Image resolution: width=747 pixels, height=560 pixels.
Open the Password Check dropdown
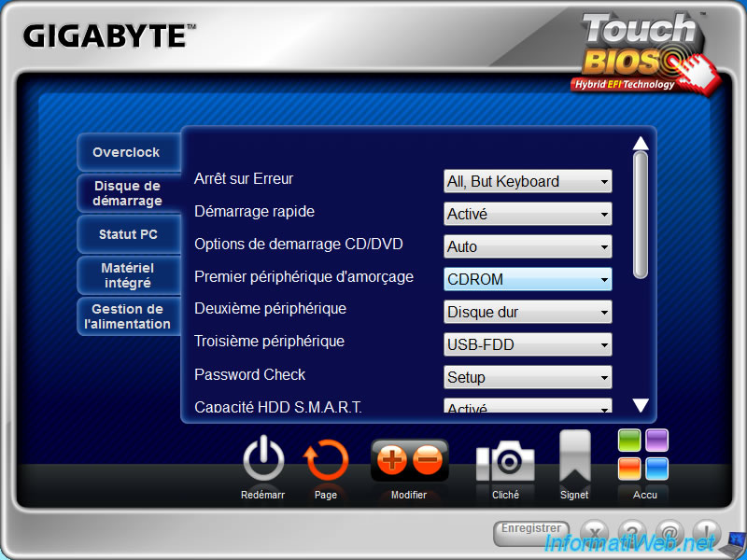[x=528, y=377]
